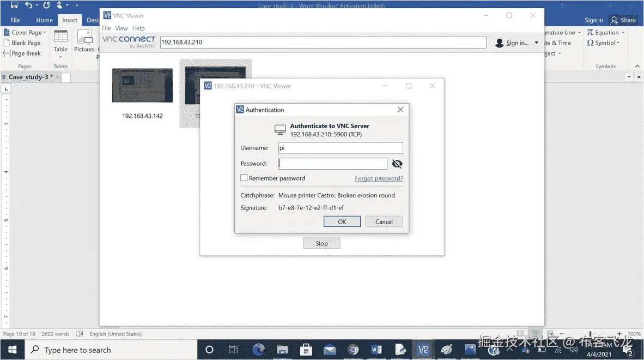Viewport: 644px width, 360px height.
Task: Click Sign in… in VNC Viewer
Action: [512, 43]
